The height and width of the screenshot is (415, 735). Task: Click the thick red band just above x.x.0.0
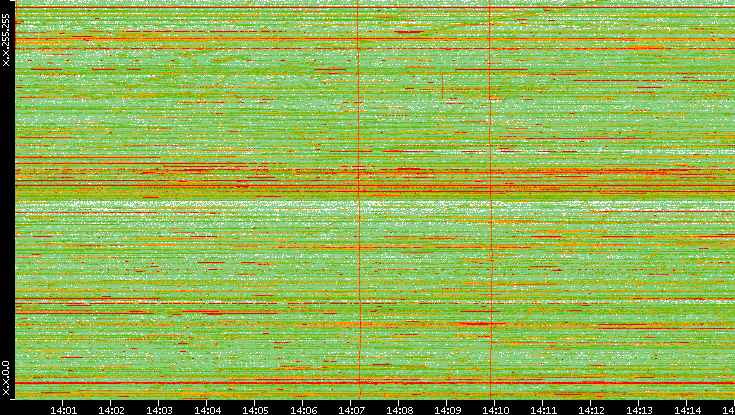tap(375, 383)
